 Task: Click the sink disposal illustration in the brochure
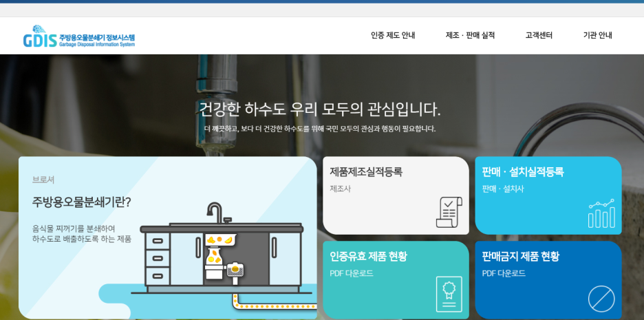pos(224,255)
